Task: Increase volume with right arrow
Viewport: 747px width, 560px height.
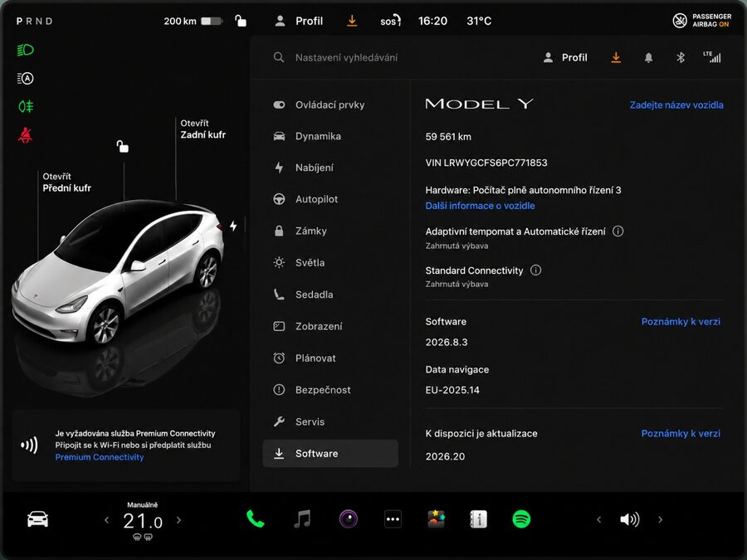Action: tap(661, 519)
